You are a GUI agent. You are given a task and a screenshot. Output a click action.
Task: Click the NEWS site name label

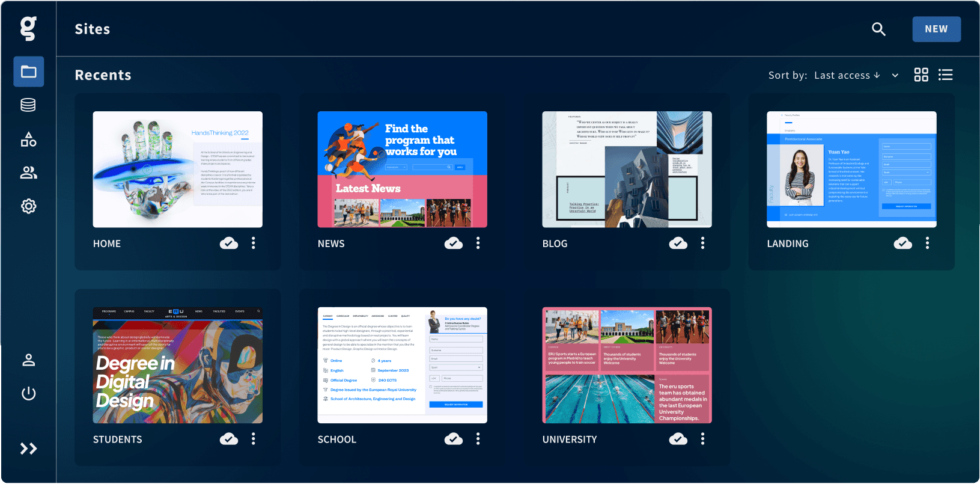point(331,244)
